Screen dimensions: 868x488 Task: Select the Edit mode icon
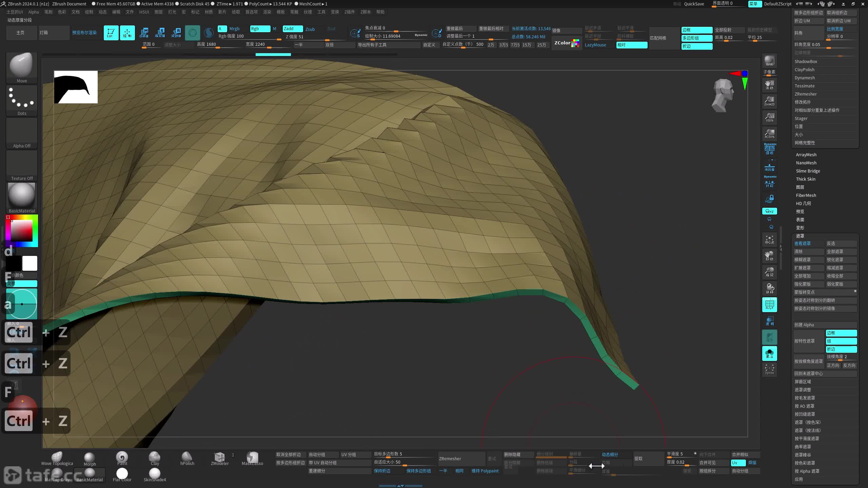(111, 33)
